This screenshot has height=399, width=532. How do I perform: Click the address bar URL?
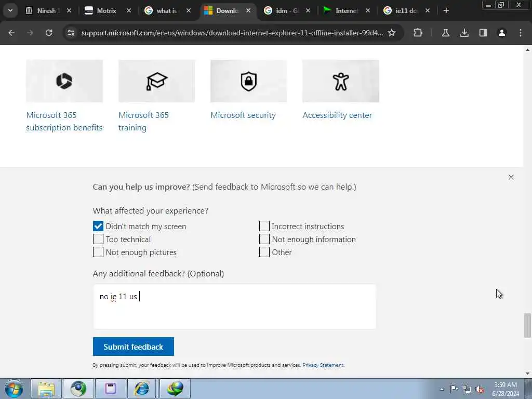(x=232, y=33)
